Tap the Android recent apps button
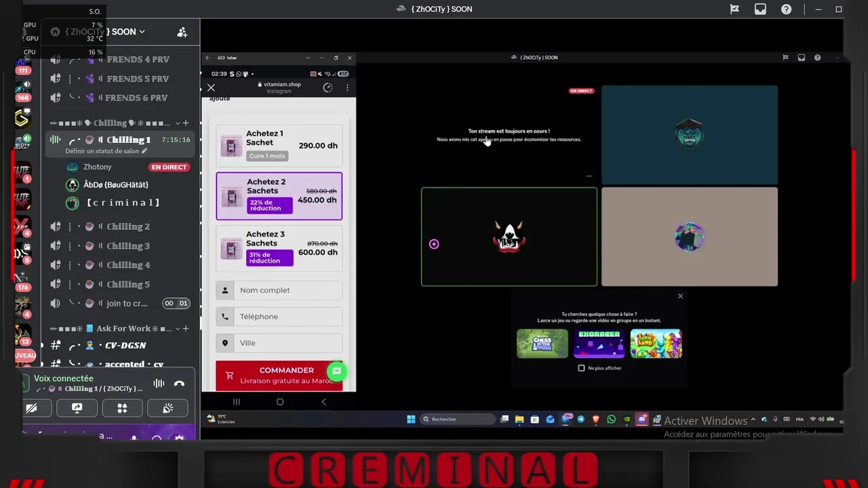 click(236, 402)
